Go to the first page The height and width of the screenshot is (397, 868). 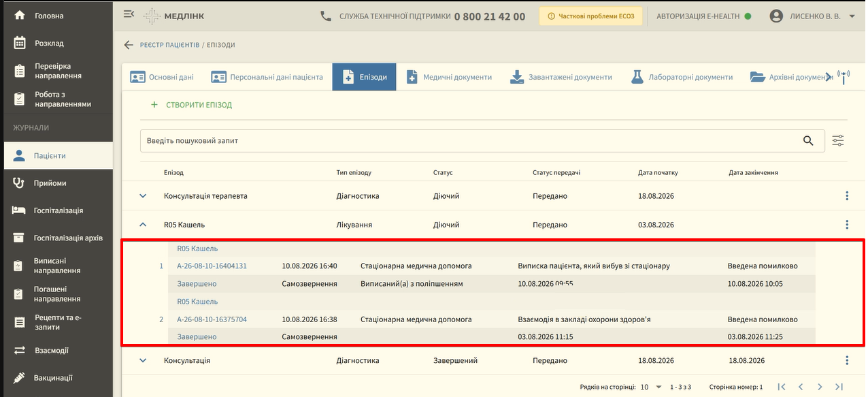click(x=782, y=387)
